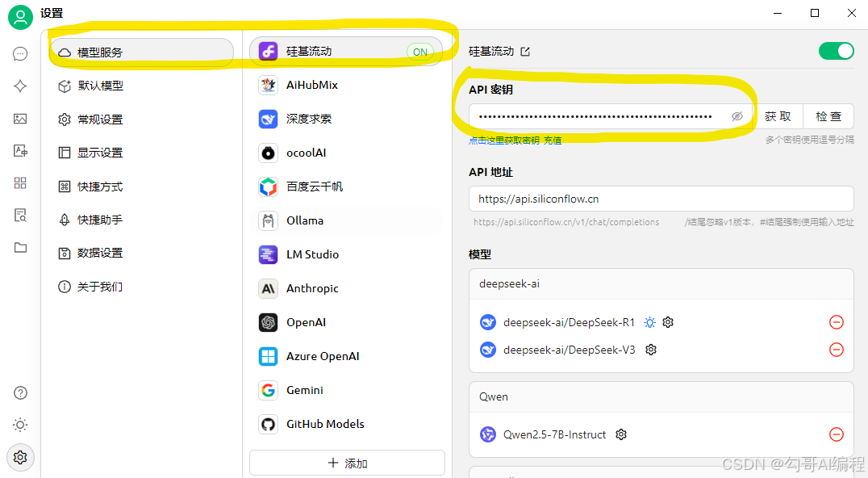Image resolution: width=868 pixels, height=478 pixels.
Task: Select the AiHubMix provider
Action: [x=346, y=85]
